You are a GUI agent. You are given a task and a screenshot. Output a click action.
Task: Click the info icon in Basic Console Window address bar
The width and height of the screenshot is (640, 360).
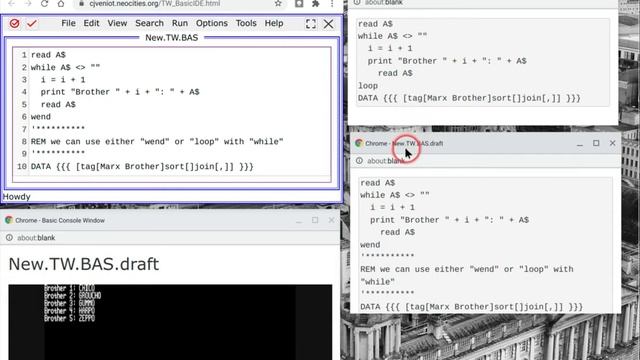coord(9,238)
